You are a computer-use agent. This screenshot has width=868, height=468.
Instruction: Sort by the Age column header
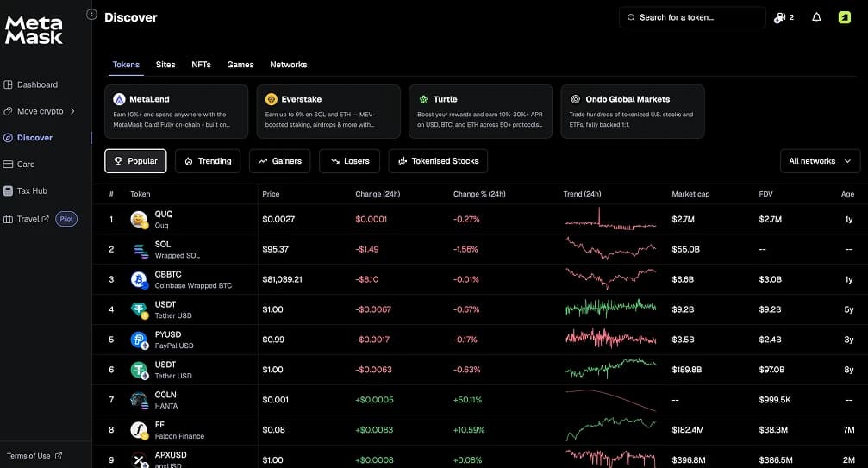(847, 194)
